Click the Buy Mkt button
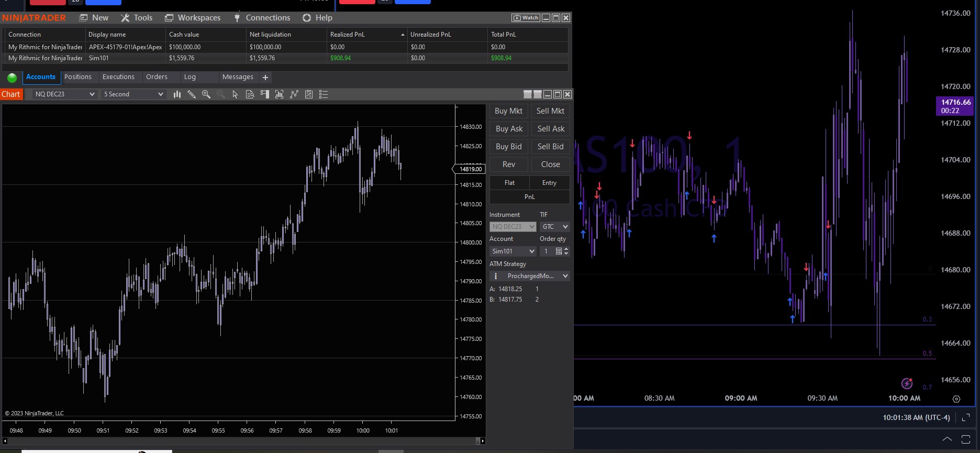 (508, 111)
